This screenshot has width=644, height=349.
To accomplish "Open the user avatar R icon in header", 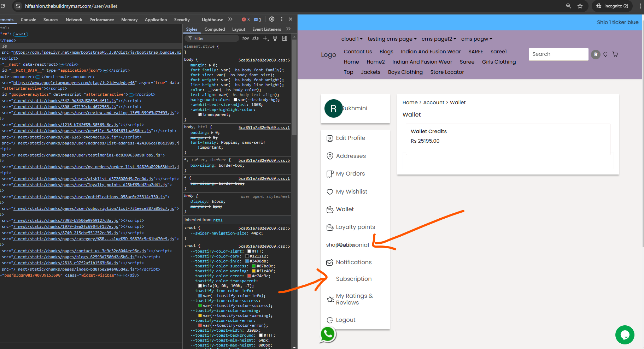I will click(x=596, y=54).
